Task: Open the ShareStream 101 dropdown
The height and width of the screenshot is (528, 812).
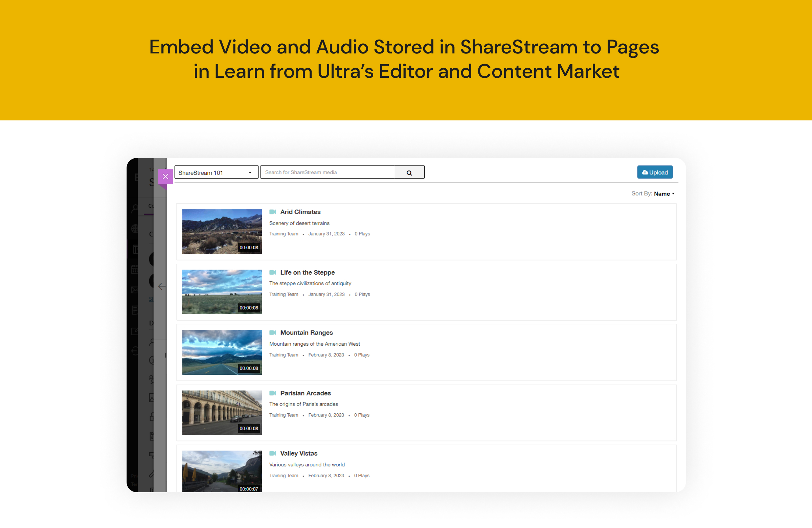Action: click(x=216, y=173)
